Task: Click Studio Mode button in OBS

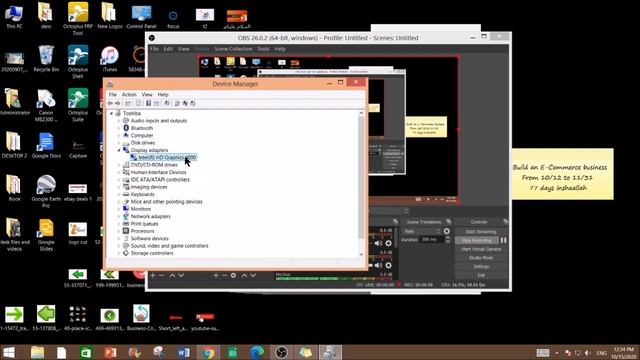Action: click(x=481, y=258)
